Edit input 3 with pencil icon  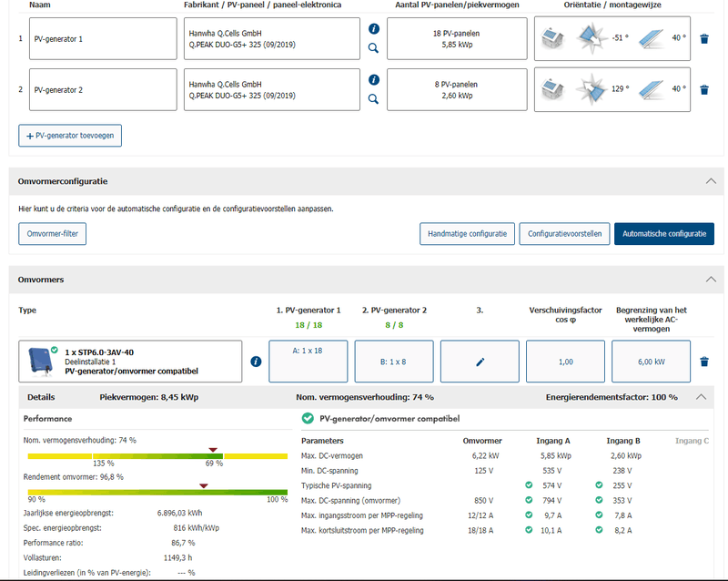pos(480,362)
